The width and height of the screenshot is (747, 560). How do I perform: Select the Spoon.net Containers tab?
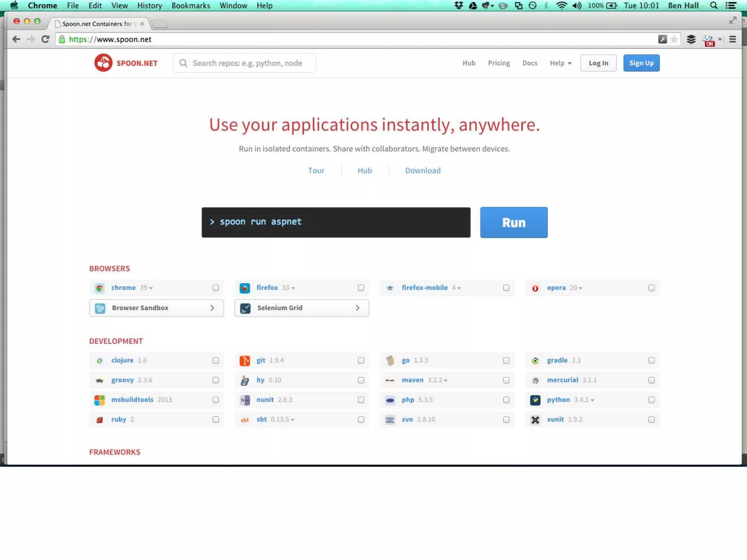(x=99, y=24)
